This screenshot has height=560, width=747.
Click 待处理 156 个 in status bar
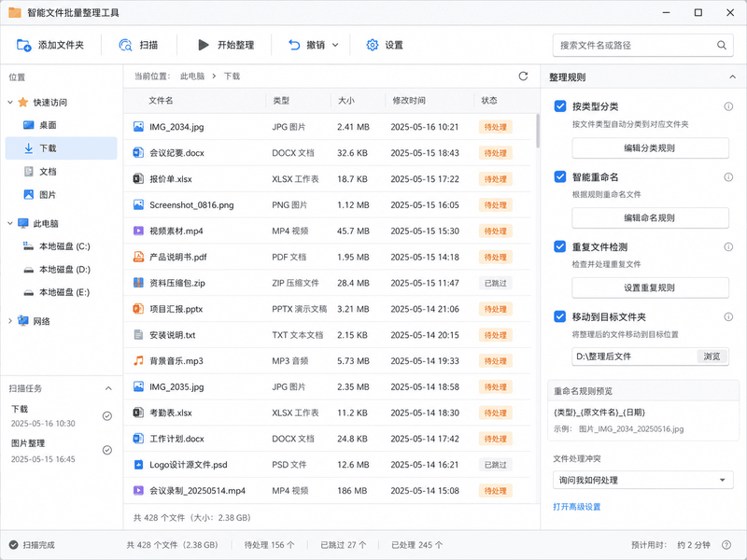[269, 545]
